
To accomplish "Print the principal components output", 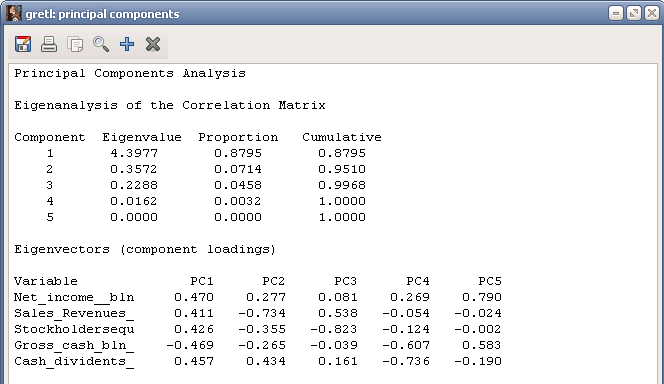I will click(49, 44).
